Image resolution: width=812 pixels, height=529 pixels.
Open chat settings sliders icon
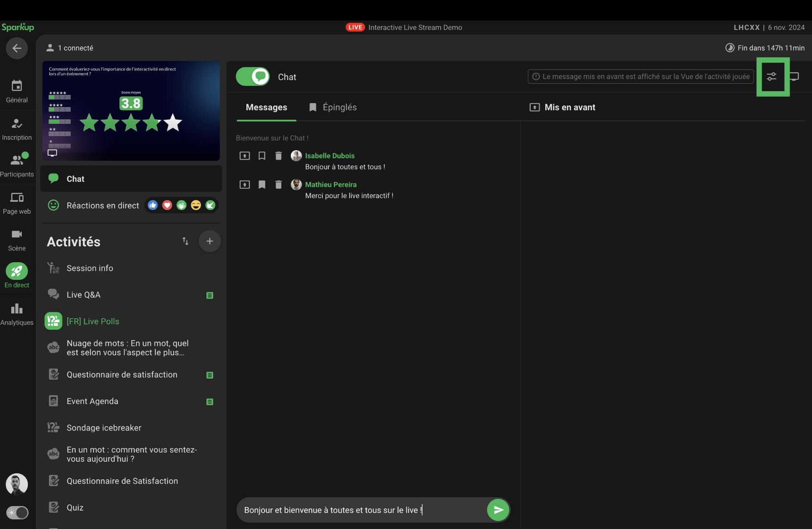point(772,77)
